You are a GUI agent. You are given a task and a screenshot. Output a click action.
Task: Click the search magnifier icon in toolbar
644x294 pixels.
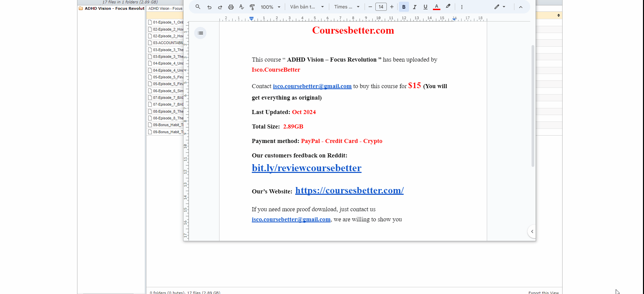tap(198, 7)
